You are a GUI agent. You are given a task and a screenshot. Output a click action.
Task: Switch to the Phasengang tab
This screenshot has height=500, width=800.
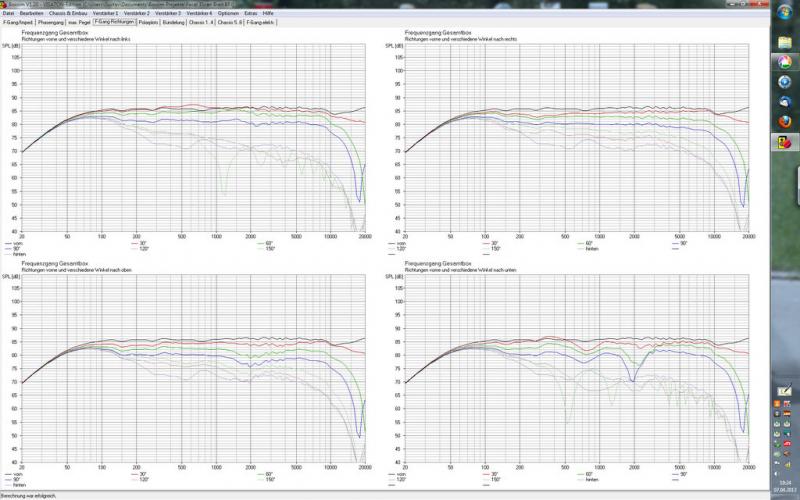(x=51, y=22)
